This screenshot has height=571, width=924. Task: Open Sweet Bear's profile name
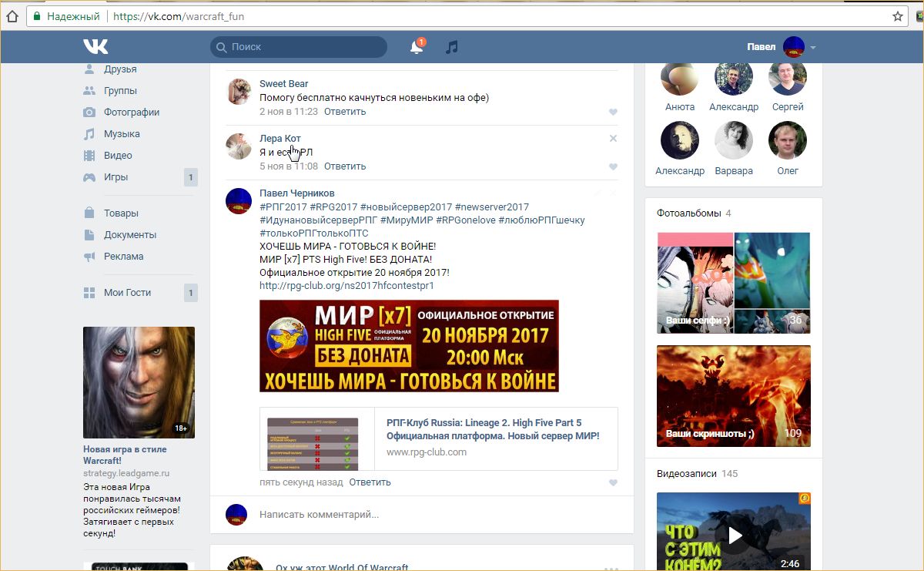pos(284,83)
